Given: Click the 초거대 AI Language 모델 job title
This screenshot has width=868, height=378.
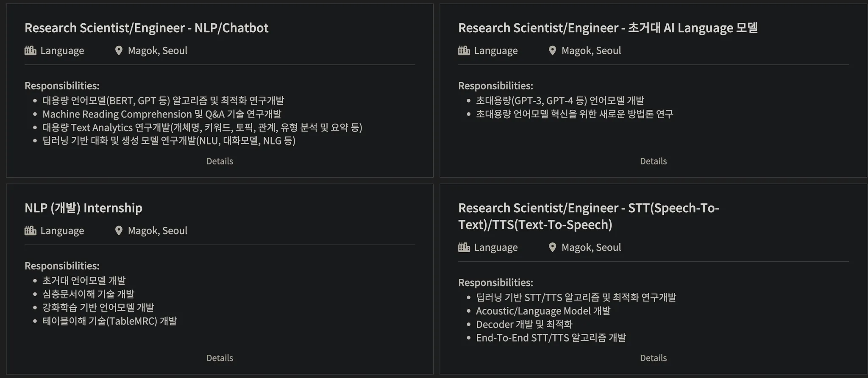Looking at the screenshot, I should tap(608, 28).
